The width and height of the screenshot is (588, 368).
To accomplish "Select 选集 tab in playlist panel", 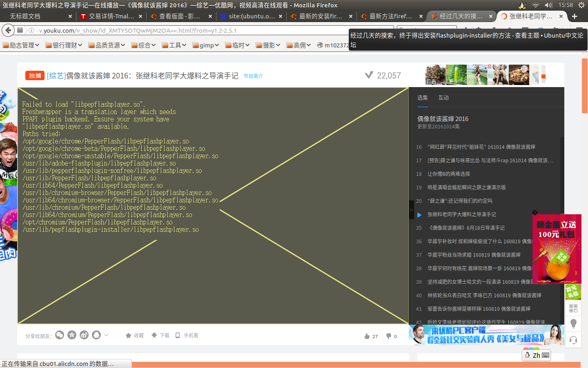I will (423, 98).
